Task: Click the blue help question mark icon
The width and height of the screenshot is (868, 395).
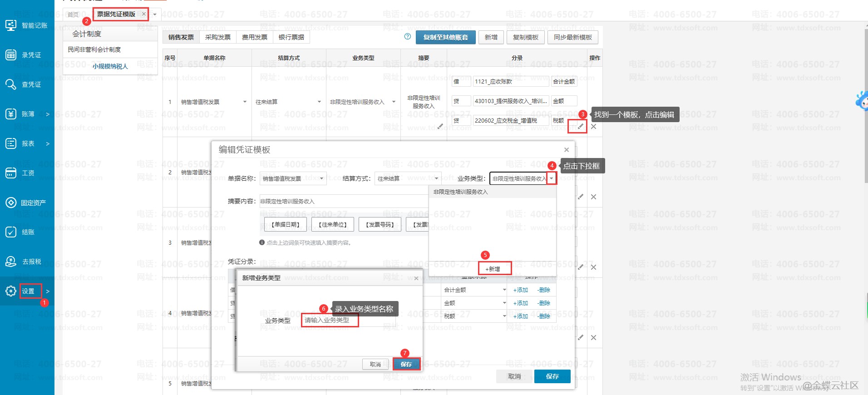Action: point(408,37)
